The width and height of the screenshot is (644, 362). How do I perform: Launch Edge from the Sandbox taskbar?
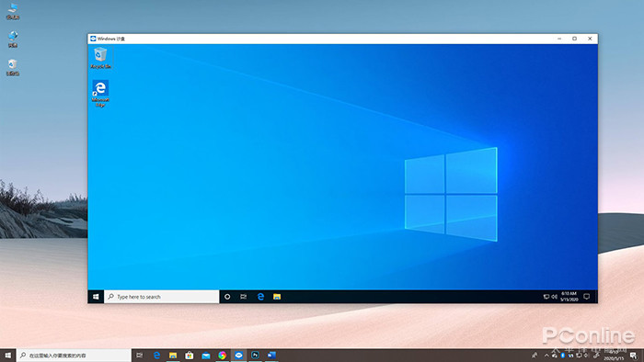tap(260, 297)
